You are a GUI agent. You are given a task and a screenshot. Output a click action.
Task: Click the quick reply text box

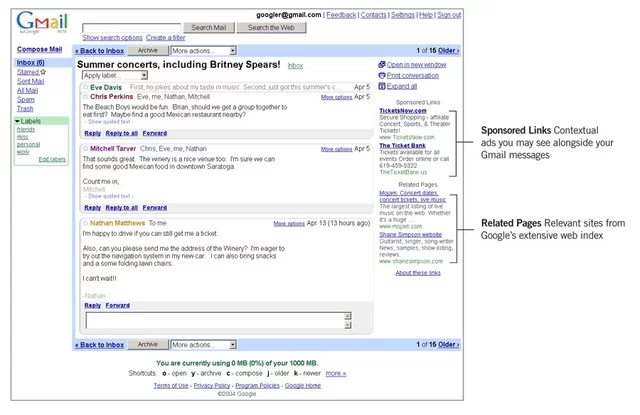(215, 320)
